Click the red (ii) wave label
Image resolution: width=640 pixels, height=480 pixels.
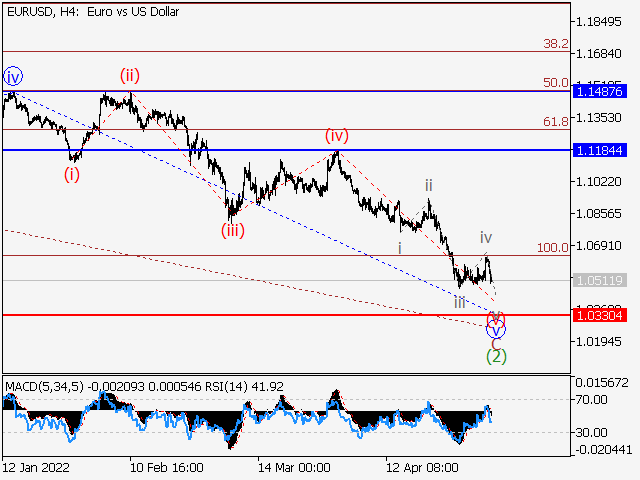[130, 76]
